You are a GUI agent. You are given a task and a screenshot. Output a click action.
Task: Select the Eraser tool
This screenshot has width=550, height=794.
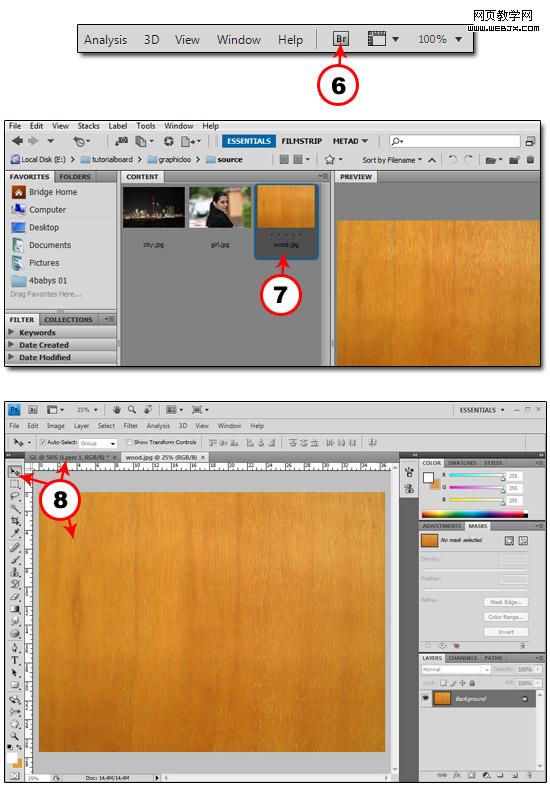15,597
